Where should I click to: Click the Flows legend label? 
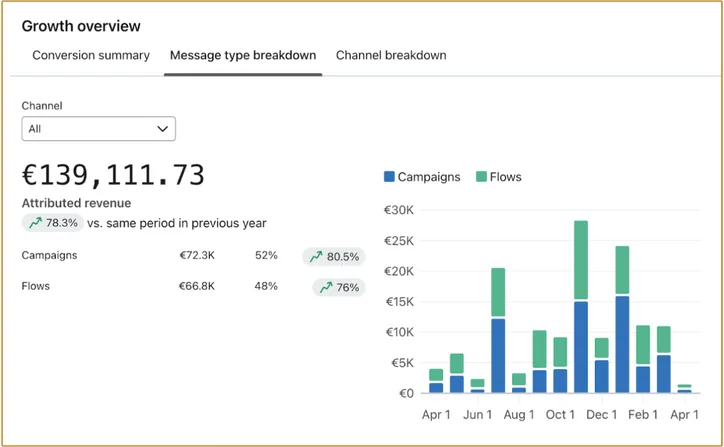[506, 177]
